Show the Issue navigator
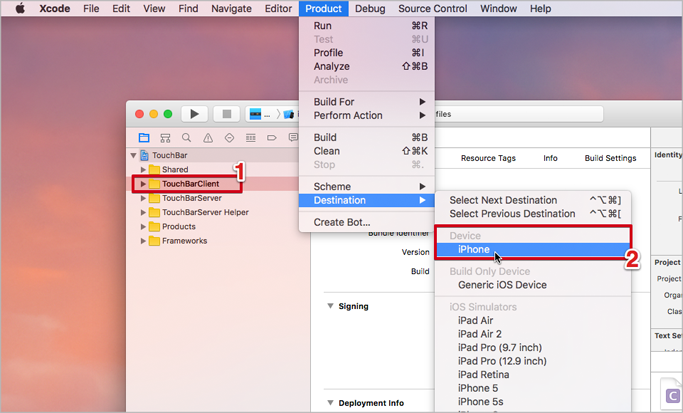This screenshot has height=413, width=683. coord(208,138)
